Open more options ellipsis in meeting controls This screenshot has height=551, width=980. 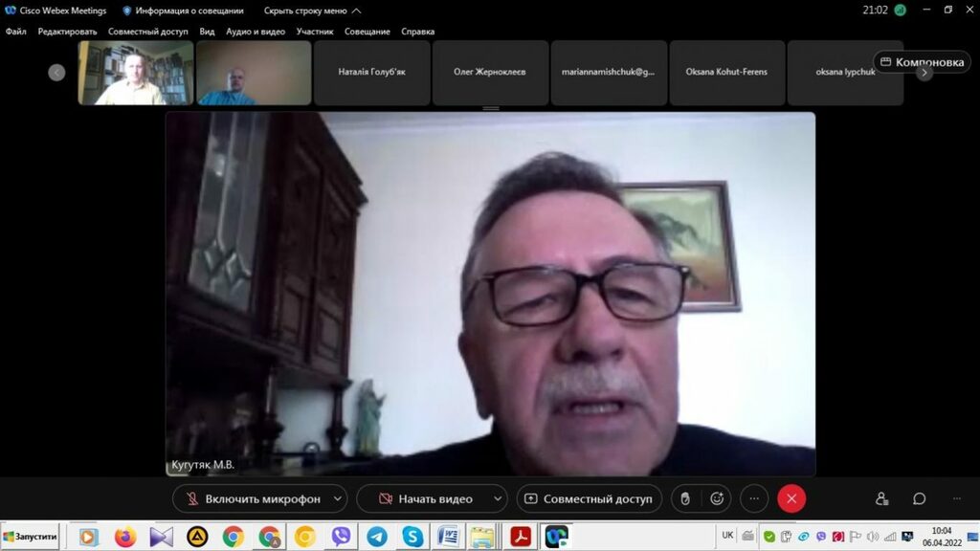coord(754,498)
